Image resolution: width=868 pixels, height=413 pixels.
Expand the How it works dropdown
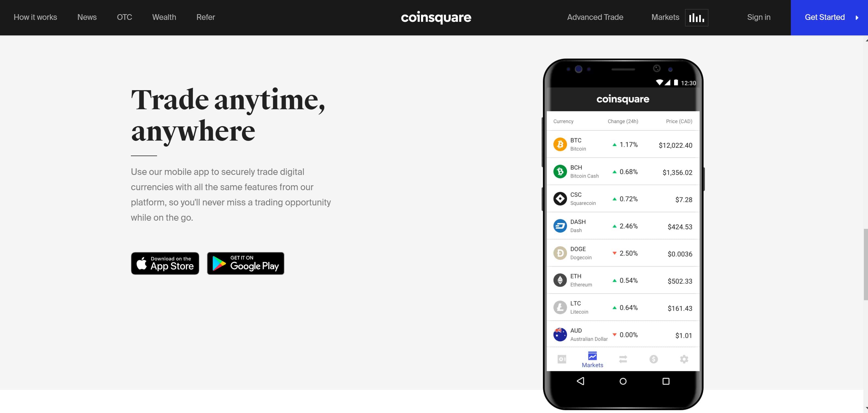click(x=35, y=17)
